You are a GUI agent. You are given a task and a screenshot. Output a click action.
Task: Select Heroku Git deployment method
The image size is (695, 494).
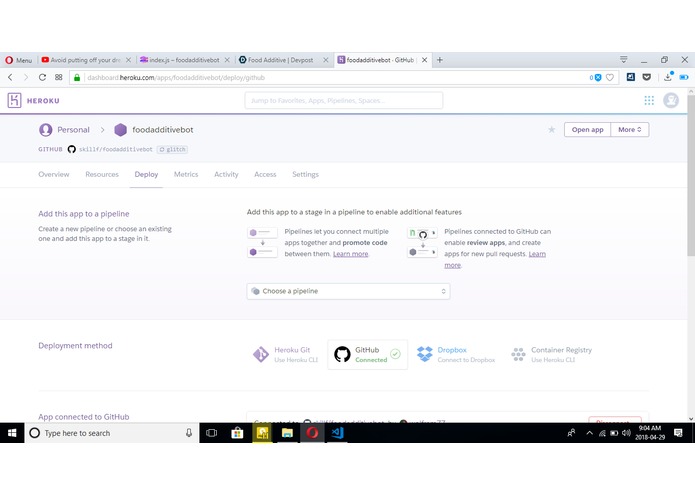[285, 354]
